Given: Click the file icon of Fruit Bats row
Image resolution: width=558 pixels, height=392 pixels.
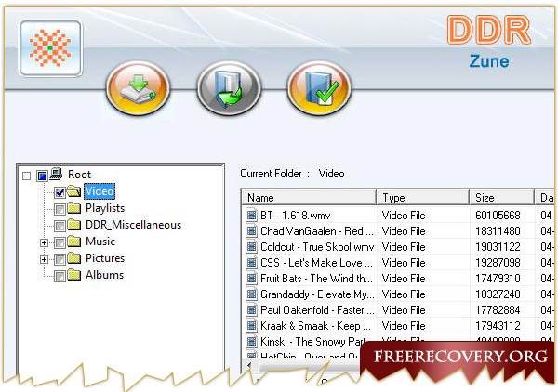Looking at the screenshot, I should (x=252, y=279).
